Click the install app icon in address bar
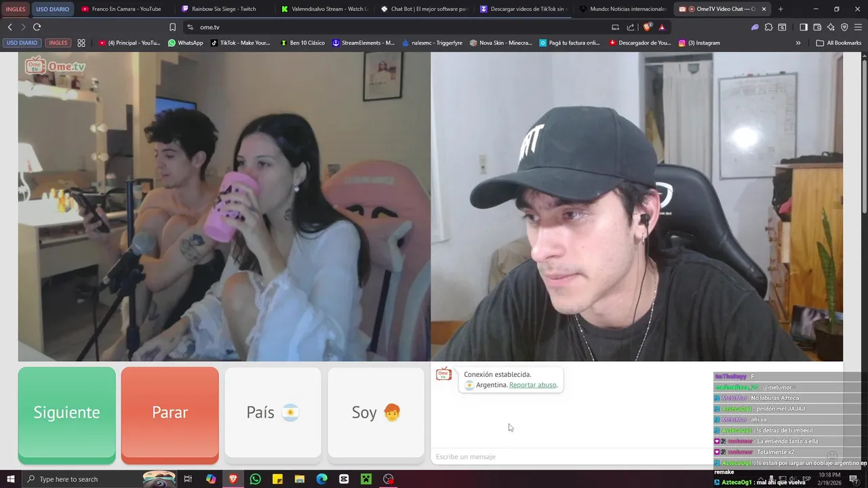Screen dimensions: 868x488 pyautogui.click(x=615, y=27)
